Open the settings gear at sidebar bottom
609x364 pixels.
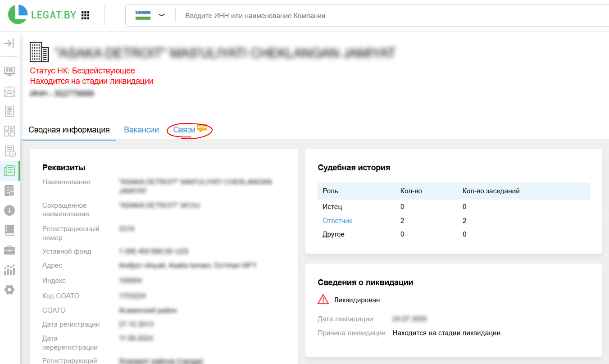(x=9, y=290)
